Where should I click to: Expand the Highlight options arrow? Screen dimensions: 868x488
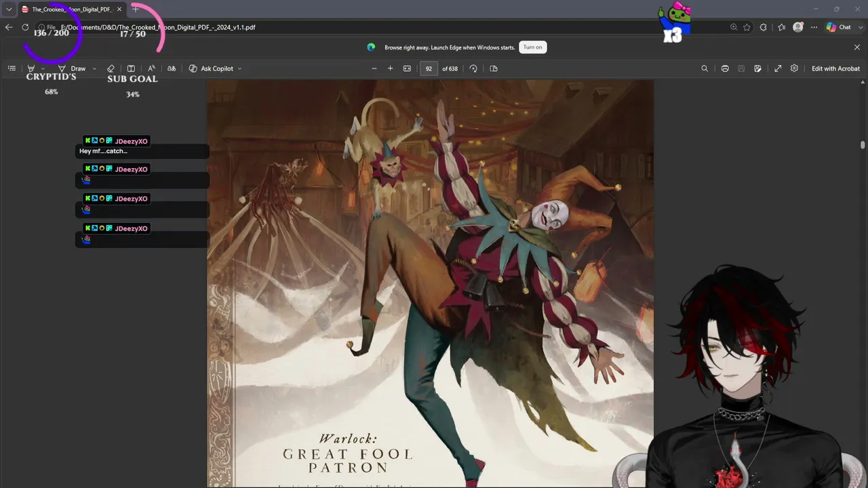[x=43, y=68]
